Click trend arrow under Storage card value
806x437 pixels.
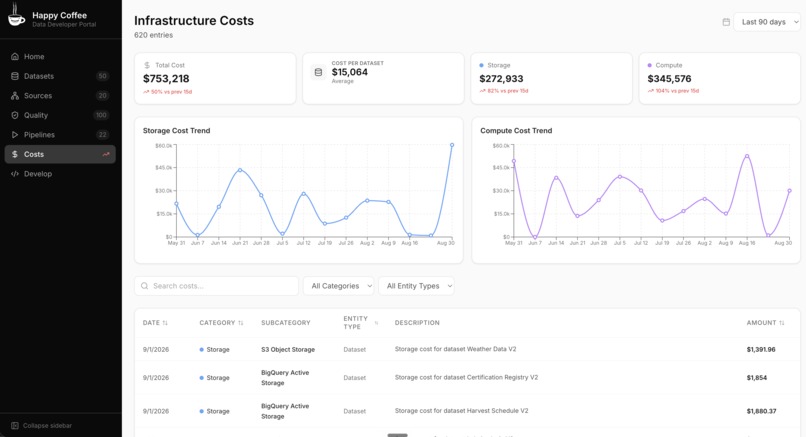tap(482, 91)
